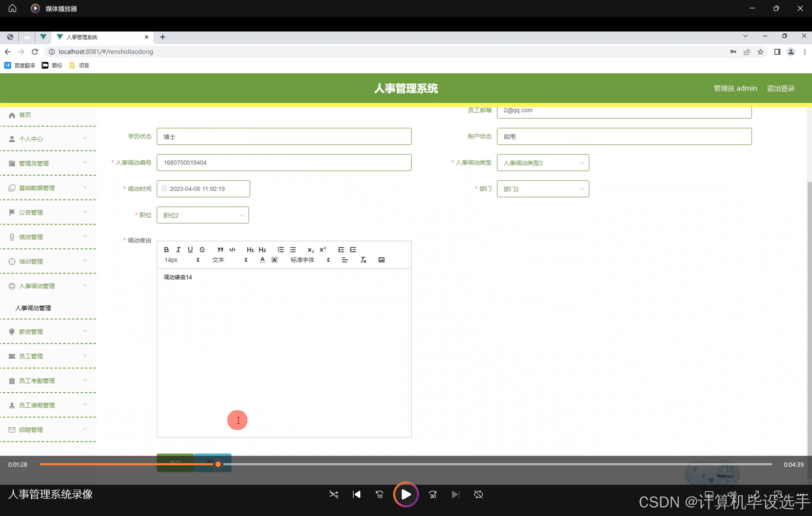Click the clear formatting icon
Viewport: 812px width, 516px height.
coord(363,260)
